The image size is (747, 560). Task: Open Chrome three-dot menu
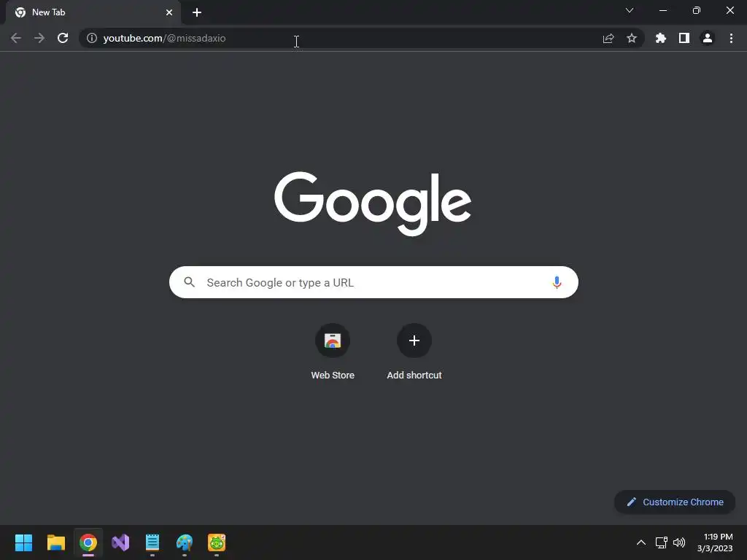pos(731,38)
